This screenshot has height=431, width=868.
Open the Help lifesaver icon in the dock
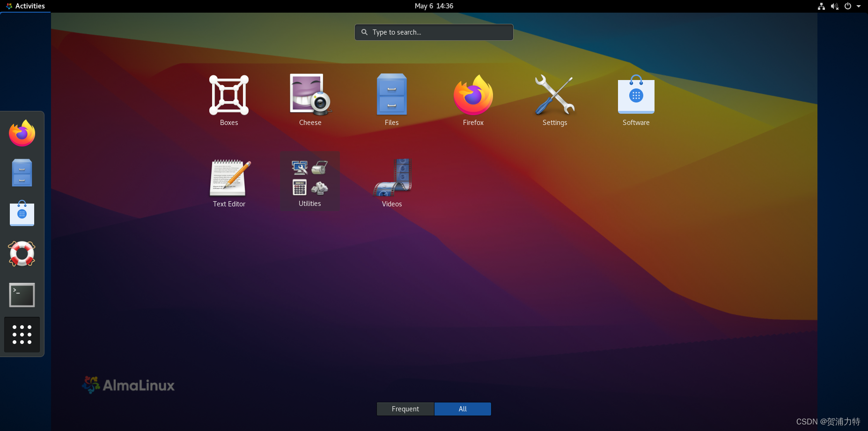click(22, 254)
